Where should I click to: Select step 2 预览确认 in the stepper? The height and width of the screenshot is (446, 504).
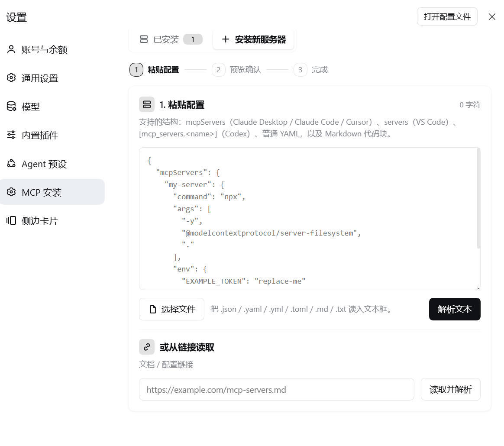click(236, 70)
